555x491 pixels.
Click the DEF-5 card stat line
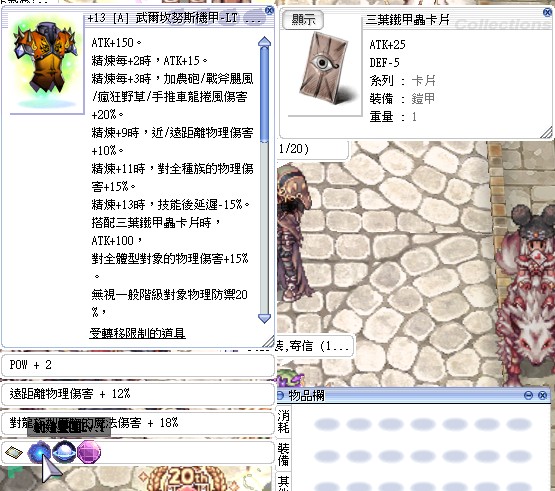pos(384,63)
